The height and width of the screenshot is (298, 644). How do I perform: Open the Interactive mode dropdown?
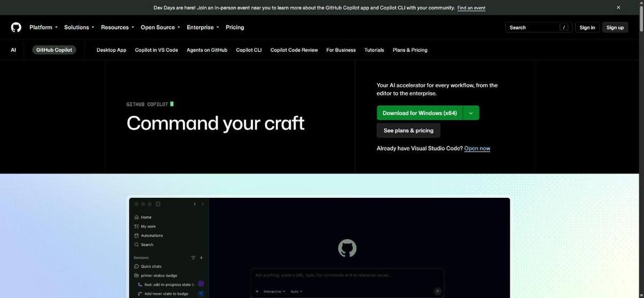[274, 292]
